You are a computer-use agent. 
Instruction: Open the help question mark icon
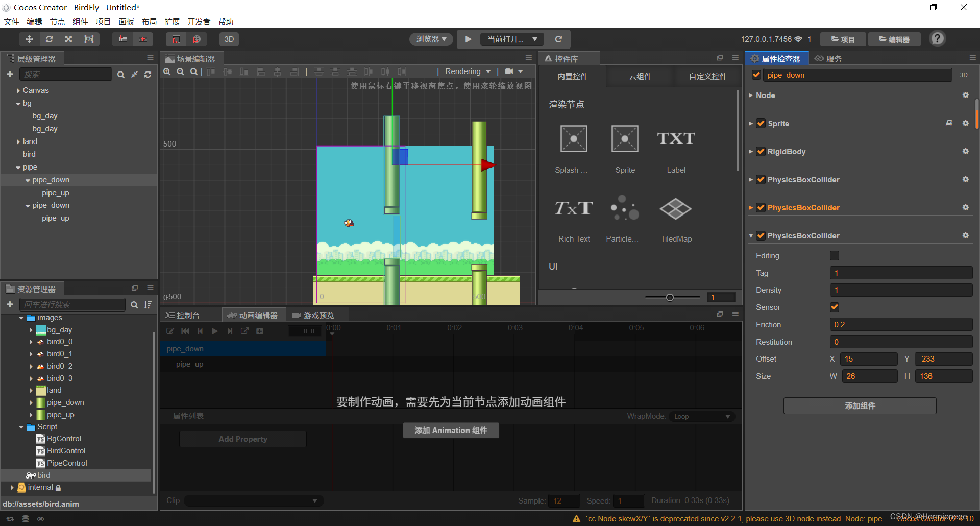coord(937,39)
